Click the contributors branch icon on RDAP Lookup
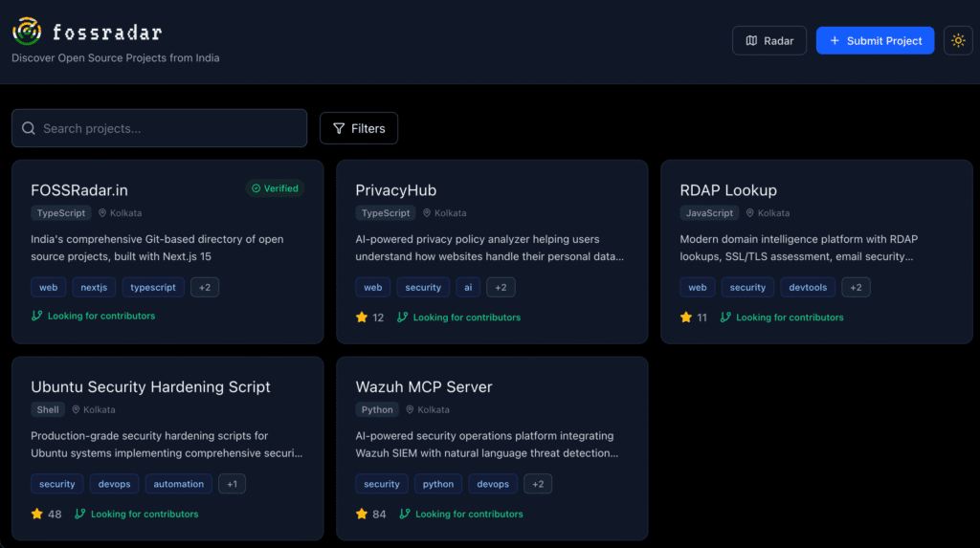 coord(725,318)
